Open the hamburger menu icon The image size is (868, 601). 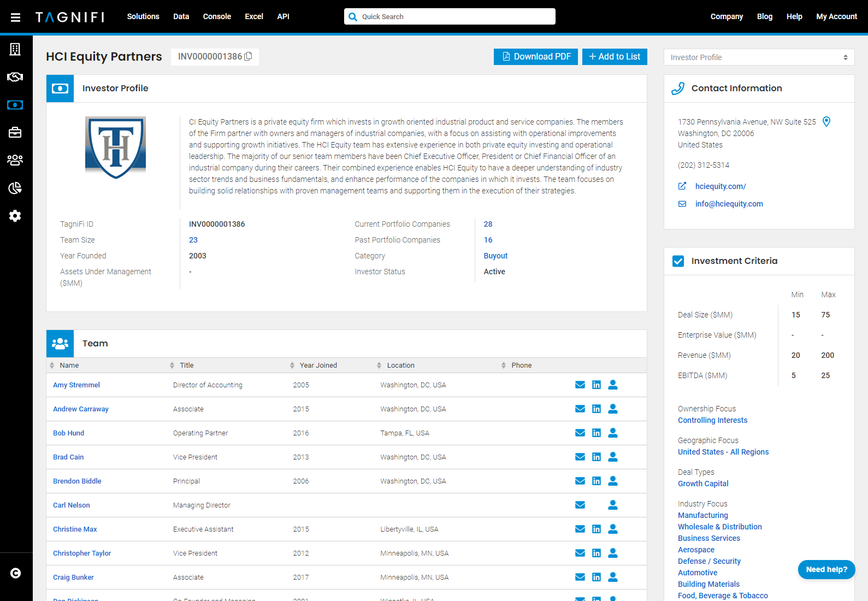click(x=15, y=17)
